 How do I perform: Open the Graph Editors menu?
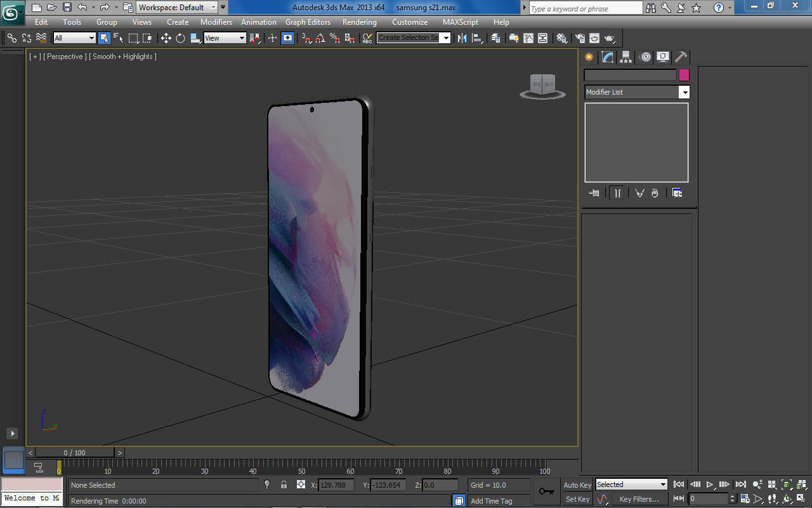click(x=308, y=22)
